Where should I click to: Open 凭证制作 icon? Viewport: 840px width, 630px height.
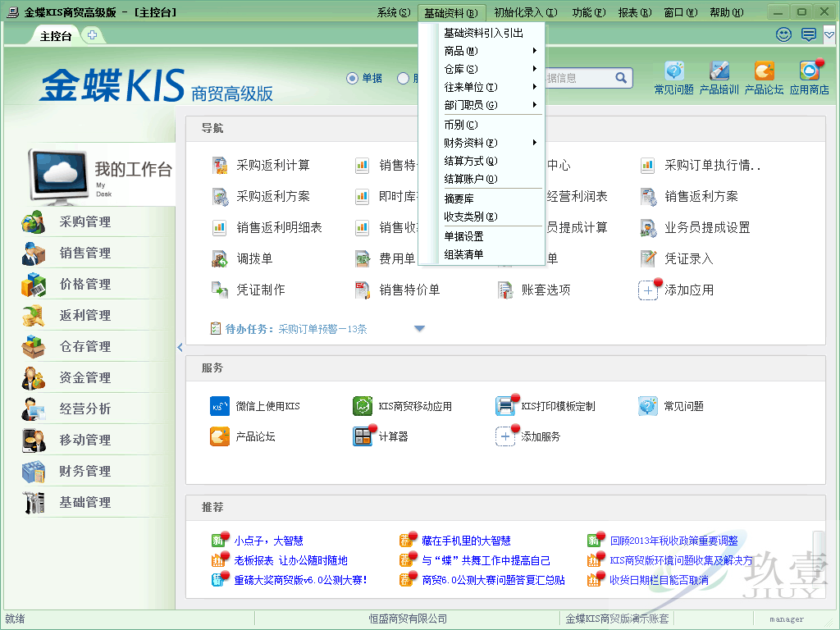pyautogui.click(x=220, y=290)
